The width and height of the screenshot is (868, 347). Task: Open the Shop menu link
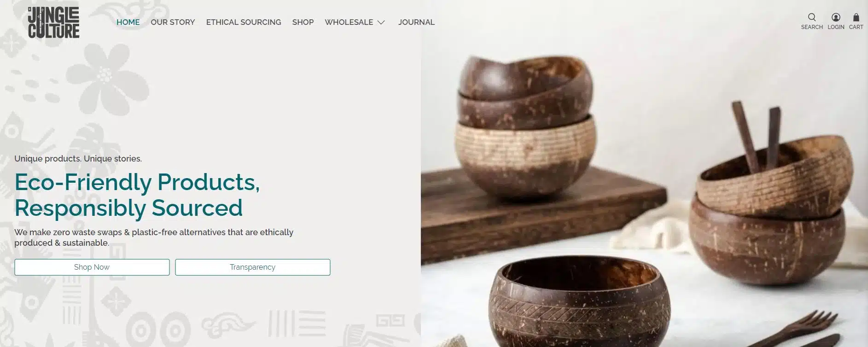point(303,22)
